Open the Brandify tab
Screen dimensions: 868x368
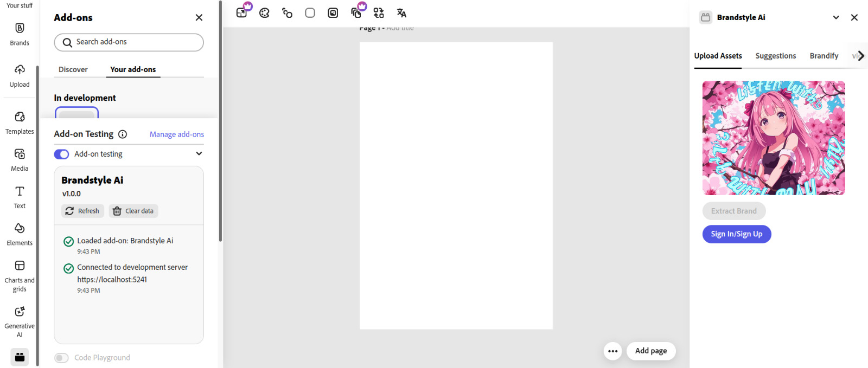pos(824,56)
